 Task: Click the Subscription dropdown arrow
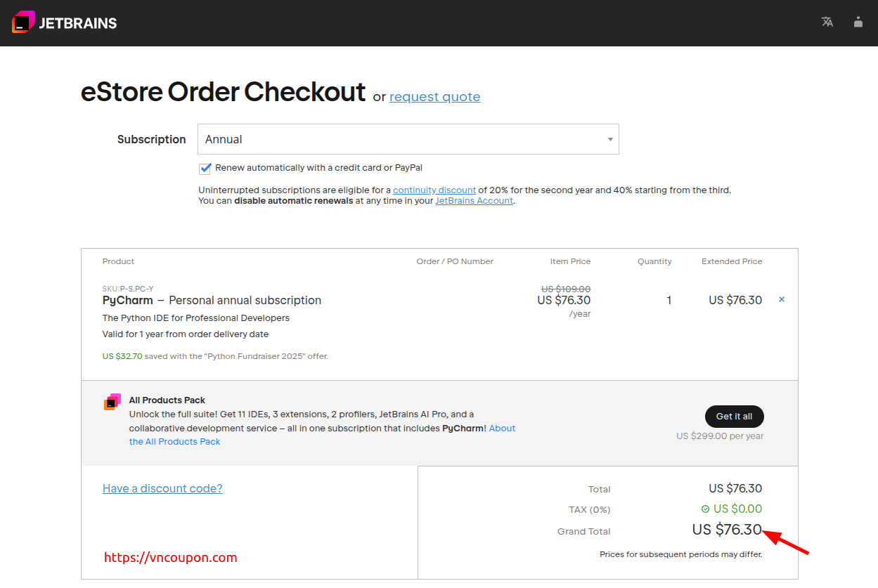[610, 139]
